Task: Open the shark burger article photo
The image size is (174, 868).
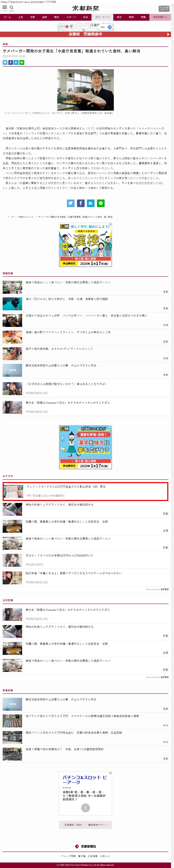Action: (x=85, y=90)
